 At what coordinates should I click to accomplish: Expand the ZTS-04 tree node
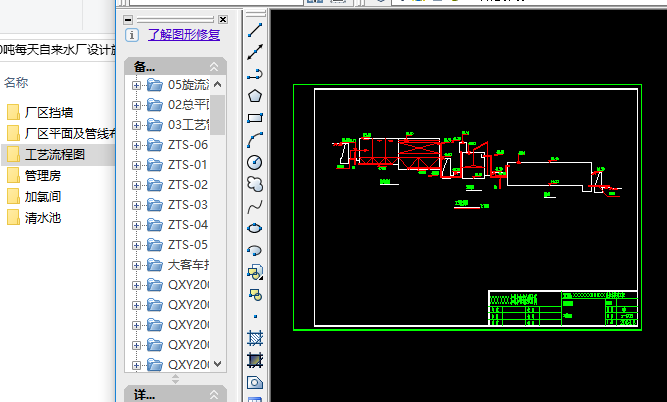[x=136, y=225]
